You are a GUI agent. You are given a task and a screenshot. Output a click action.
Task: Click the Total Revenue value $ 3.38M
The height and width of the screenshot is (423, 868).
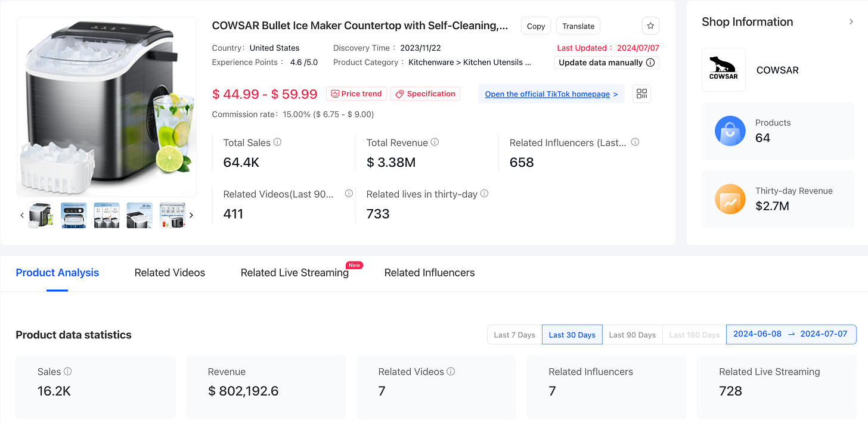click(x=392, y=163)
